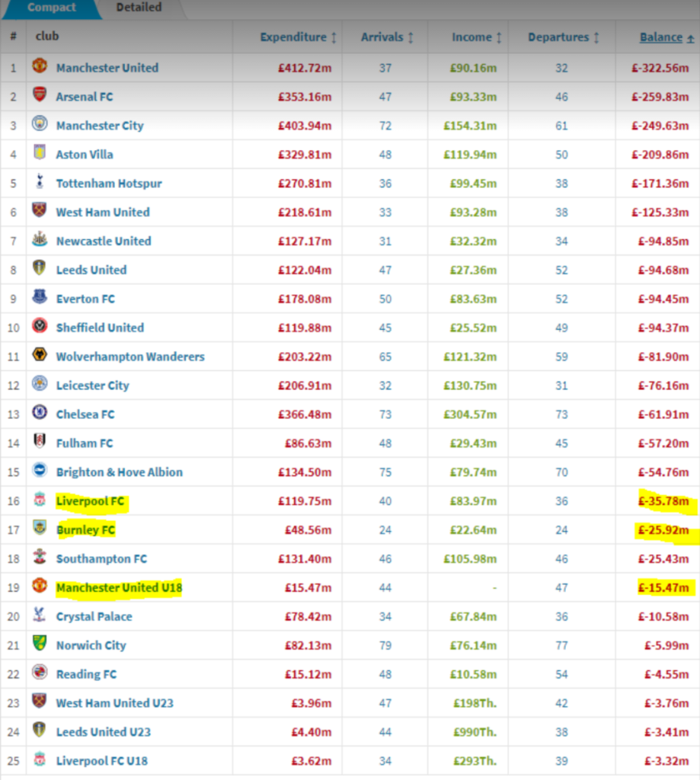
Task: Open the Sheffield United club link
Action: (100, 328)
